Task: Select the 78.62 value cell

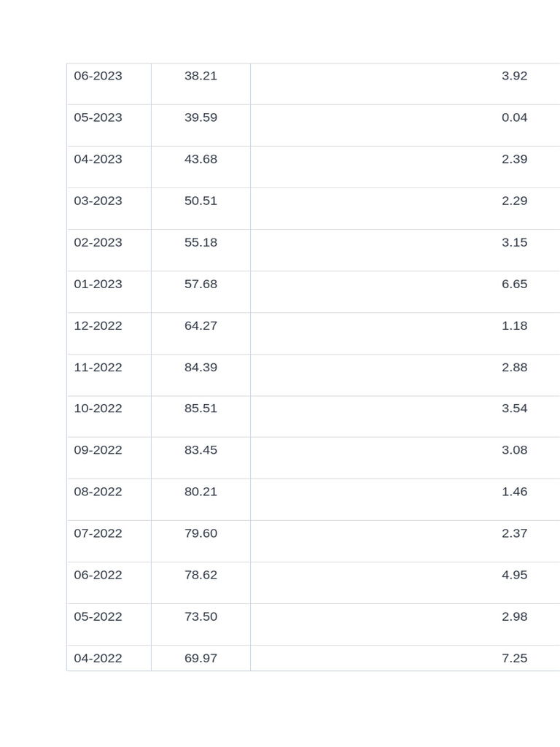Action: 201,575
